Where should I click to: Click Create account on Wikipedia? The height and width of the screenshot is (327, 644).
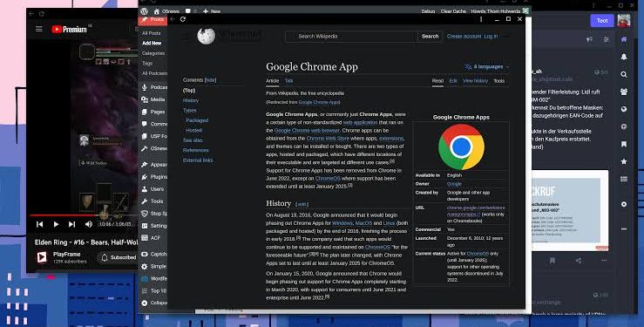(464, 36)
